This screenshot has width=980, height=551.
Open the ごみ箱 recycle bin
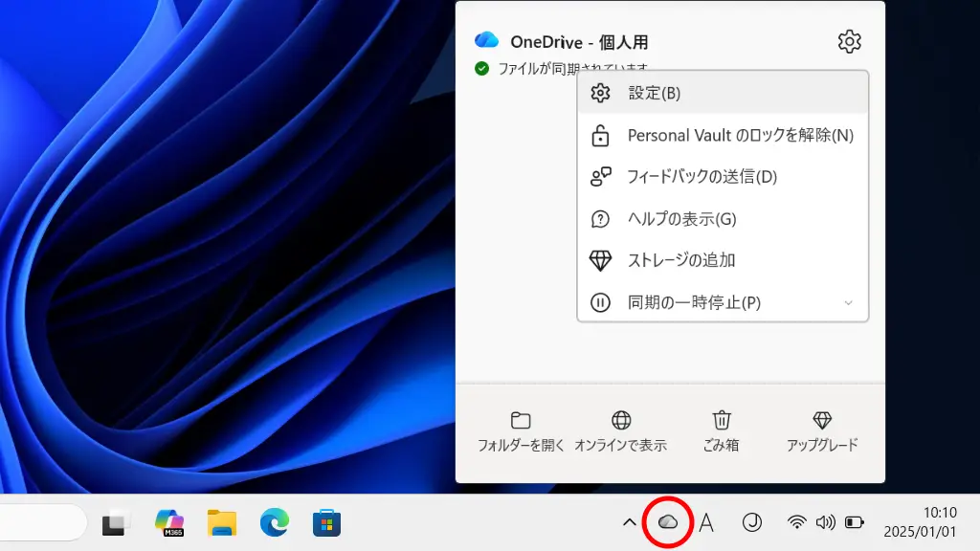(x=723, y=432)
